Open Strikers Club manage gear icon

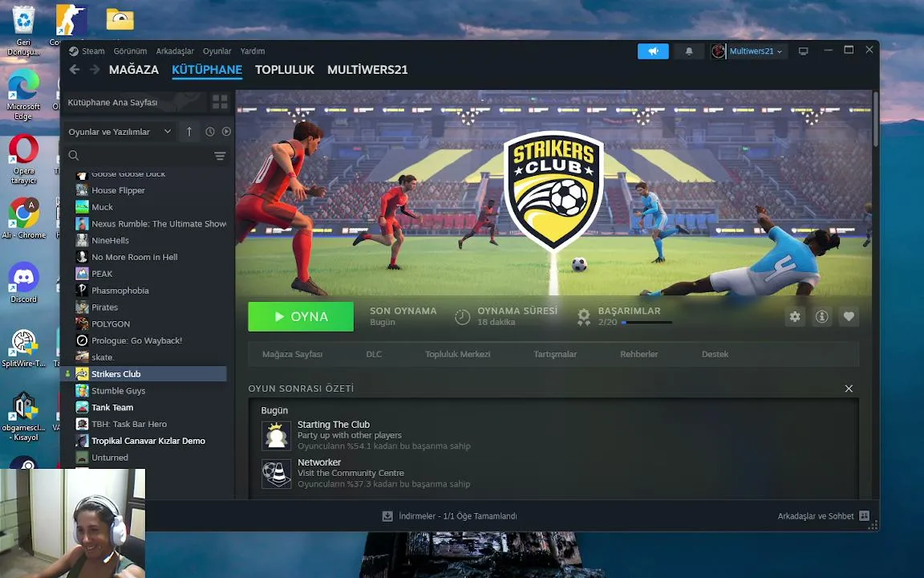[x=795, y=317]
